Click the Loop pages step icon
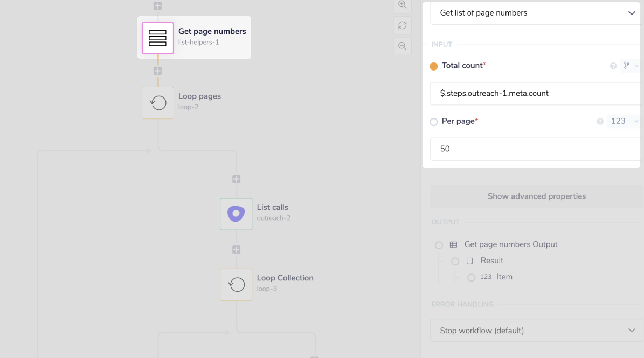Image resolution: width=644 pixels, height=358 pixels. [158, 103]
